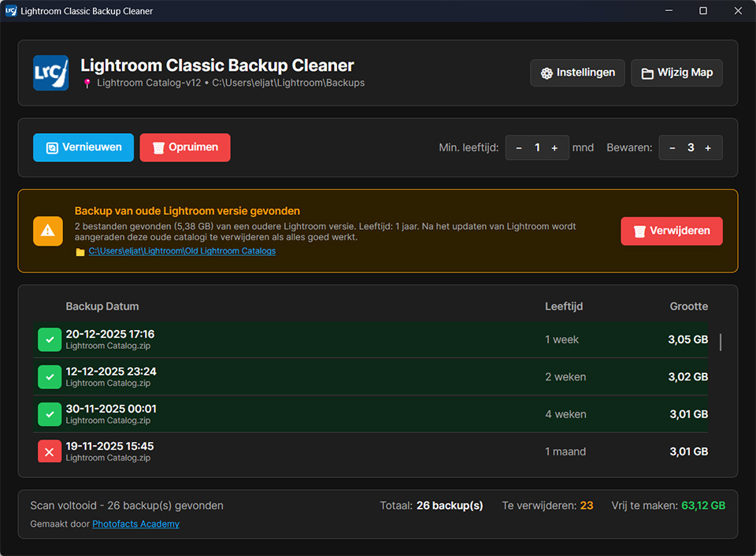Enable the backup from 19-11-2025 15:45

[x=49, y=451]
